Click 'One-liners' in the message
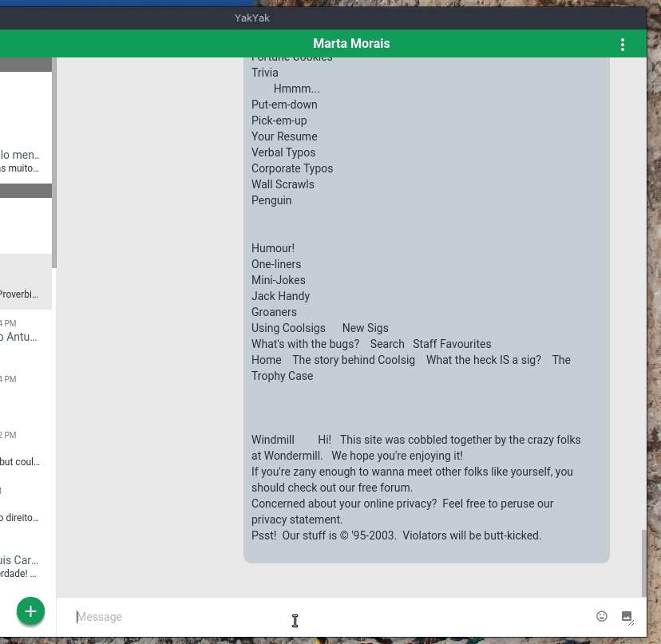The width and height of the screenshot is (661, 644). point(276,264)
